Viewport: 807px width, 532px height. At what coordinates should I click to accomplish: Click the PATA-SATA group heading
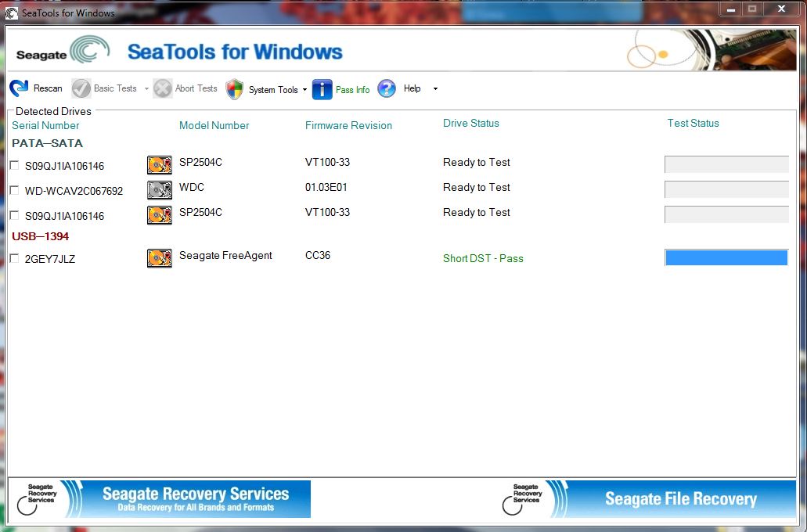pos(47,143)
